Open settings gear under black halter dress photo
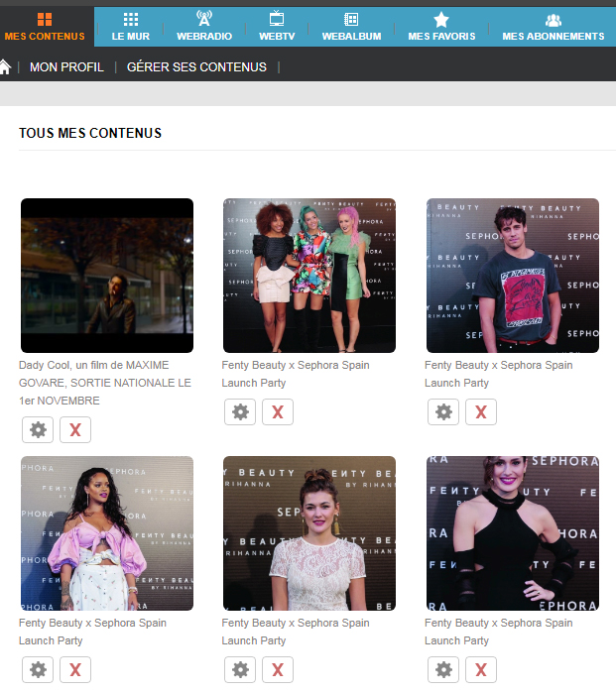The width and height of the screenshot is (616, 693). coord(443,669)
